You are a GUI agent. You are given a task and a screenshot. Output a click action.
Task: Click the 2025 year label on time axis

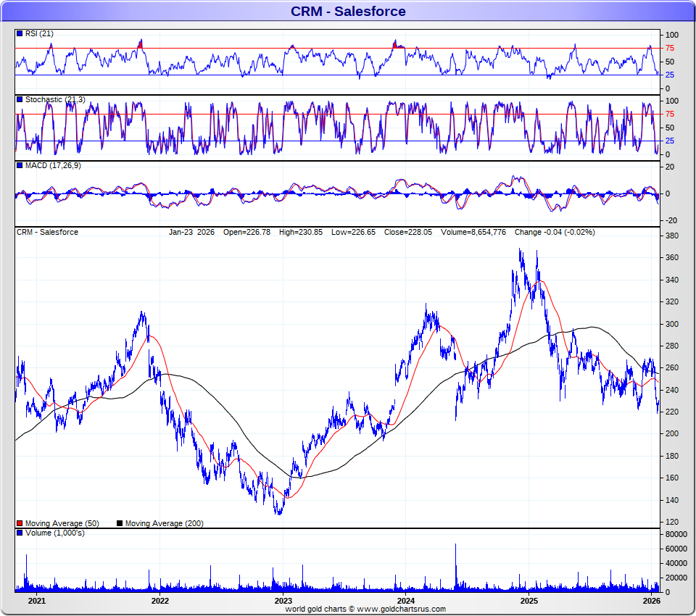pos(529,601)
